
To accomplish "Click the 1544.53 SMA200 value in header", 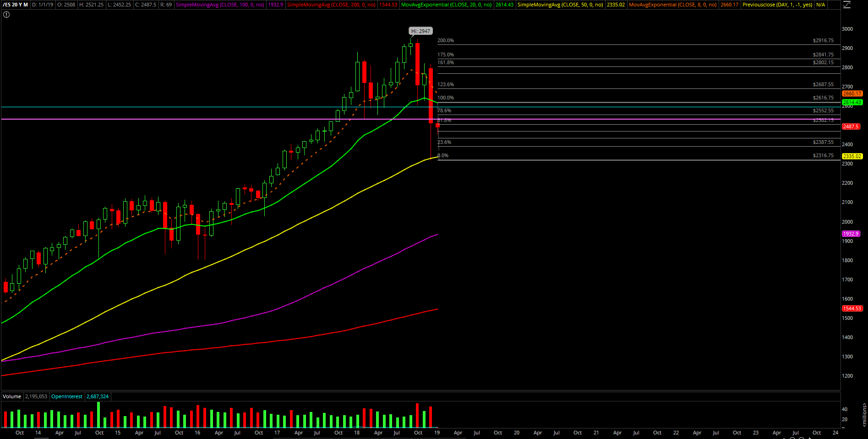I will pos(388,5).
